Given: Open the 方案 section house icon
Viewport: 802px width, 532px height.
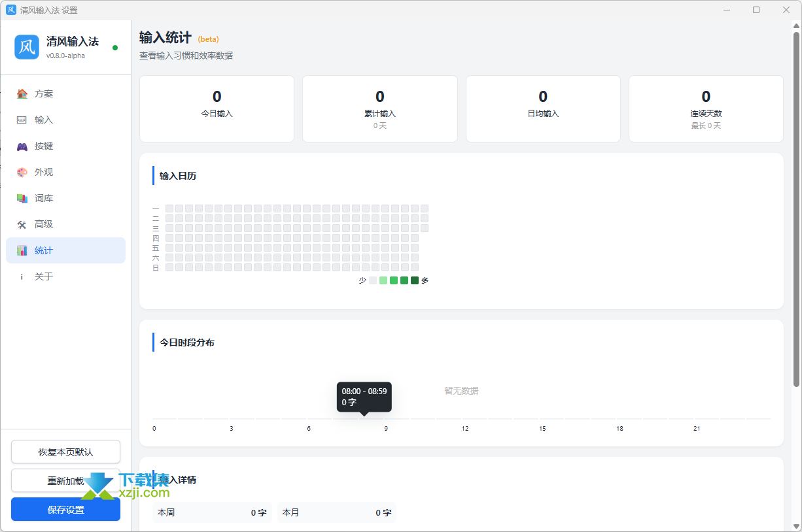Looking at the screenshot, I should [x=22, y=93].
